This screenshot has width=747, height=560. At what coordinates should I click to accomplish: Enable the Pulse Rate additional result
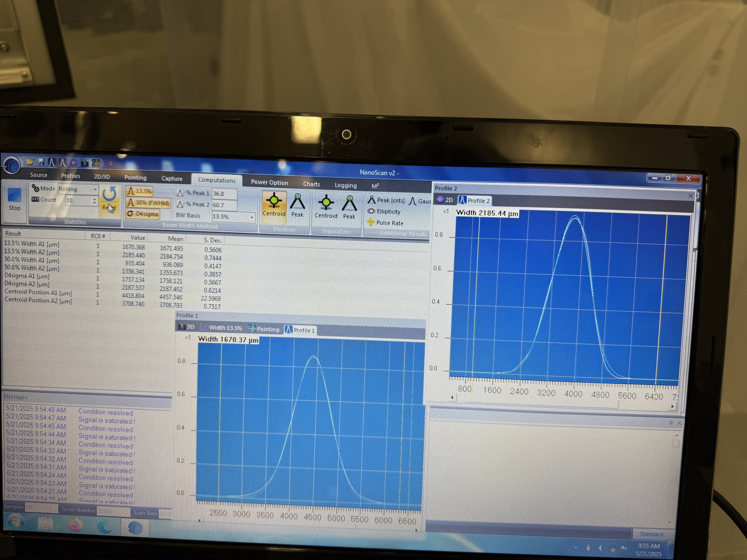385,223
